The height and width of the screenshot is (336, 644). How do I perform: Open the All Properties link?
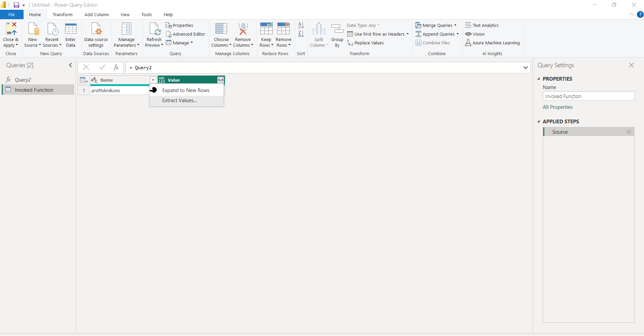557,107
